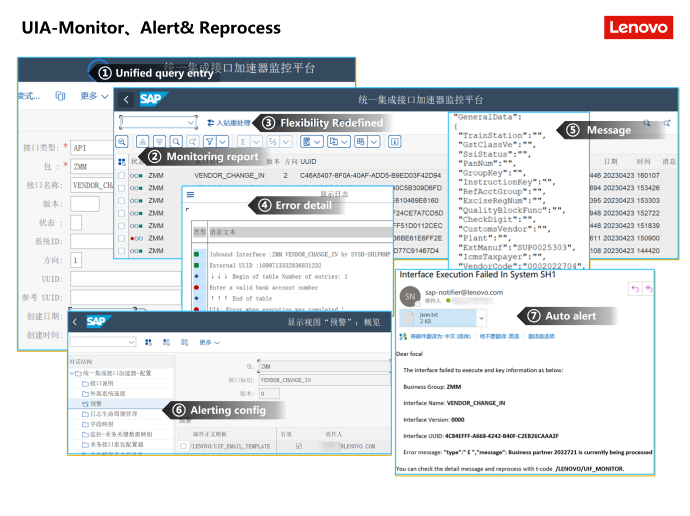Click the reply-all arrow in alert email
This screenshot has height=516, width=690.
coord(649,289)
